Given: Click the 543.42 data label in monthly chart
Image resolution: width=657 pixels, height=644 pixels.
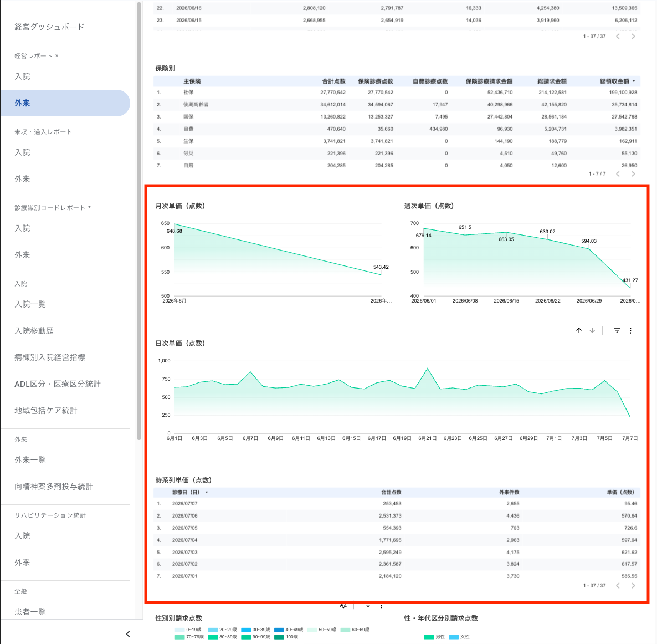Looking at the screenshot, I should pos(381,267).
